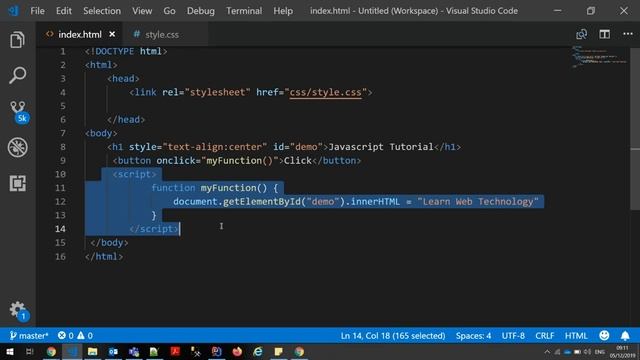Open the Help menu
The image size is (640, 360).
283,11
